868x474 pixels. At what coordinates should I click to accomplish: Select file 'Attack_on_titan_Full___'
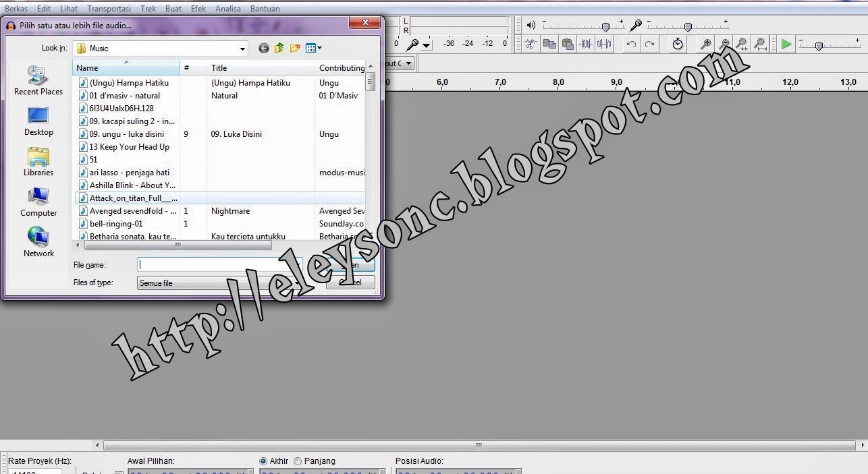click(x=134, y=198)
